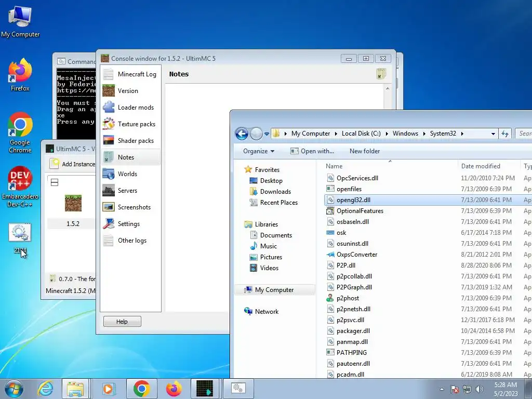
Task: Open the Worlds page
Action: [x=130, y=174]
